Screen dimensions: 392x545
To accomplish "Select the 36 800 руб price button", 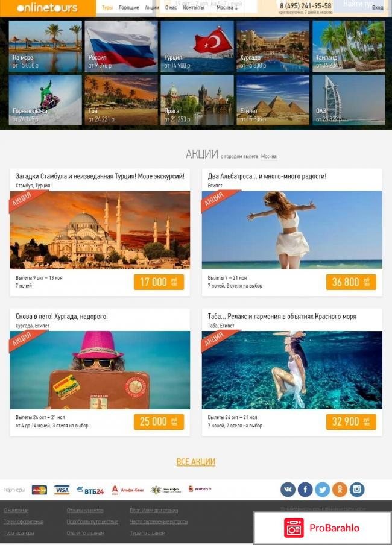I will (352, 282).
